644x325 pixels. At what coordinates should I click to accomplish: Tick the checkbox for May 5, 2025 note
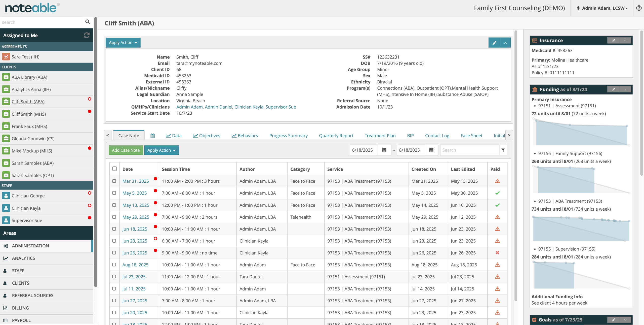point(114,193)
